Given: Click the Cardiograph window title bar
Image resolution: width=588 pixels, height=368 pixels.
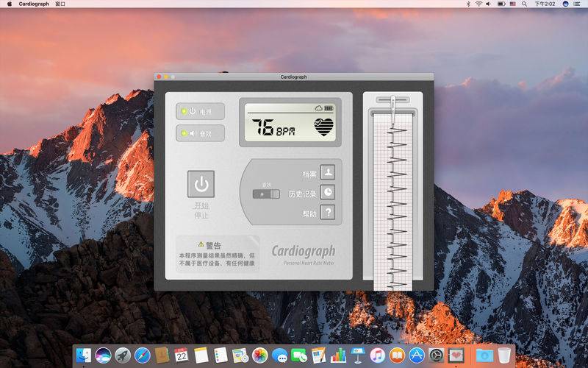Looking at the screenshot, I should (x=293, y=77).
